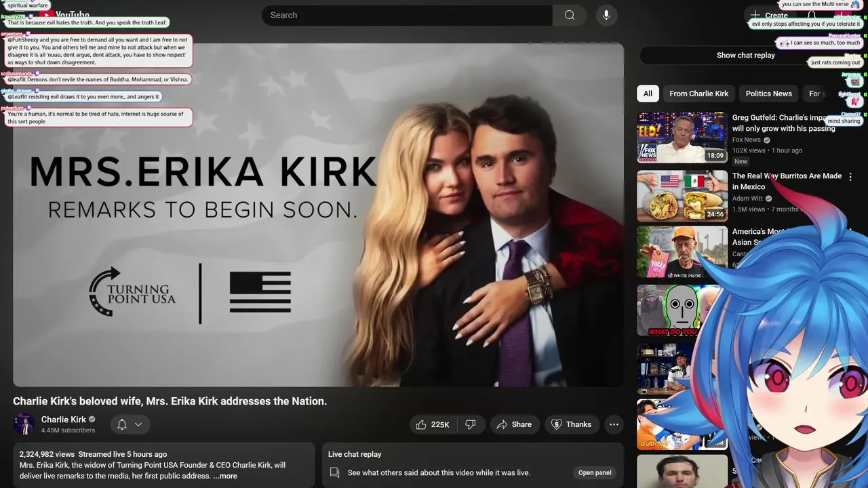Screen dimensions: 868x488
Task: Click the main video player
Action: 318,215
